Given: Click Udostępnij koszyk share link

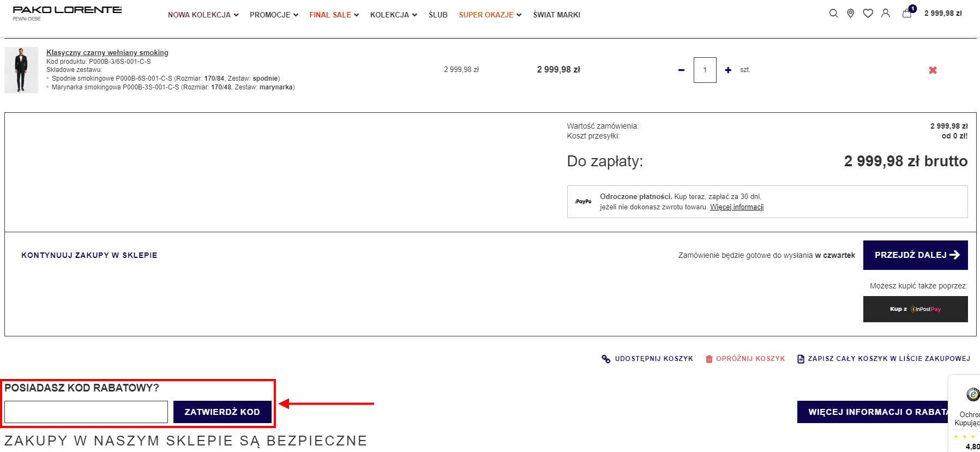Looking at the screenshot, I should tap(647, 359).
